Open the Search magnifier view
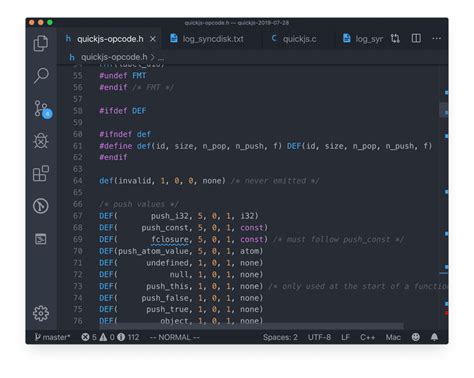 (41, 76)
